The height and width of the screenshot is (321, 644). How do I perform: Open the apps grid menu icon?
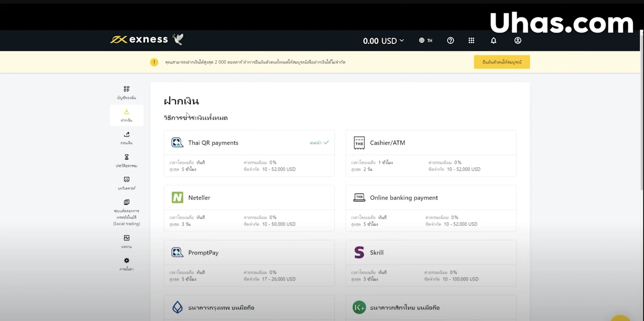(471, 41)
